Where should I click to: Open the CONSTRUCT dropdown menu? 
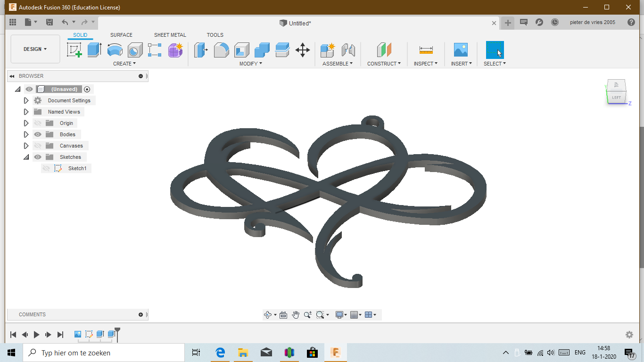pos(384,64)
